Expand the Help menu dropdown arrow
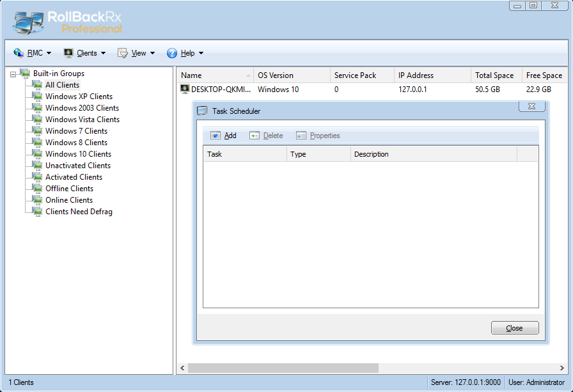Screen dimensions: 573x392 click(x=201, y=54)
